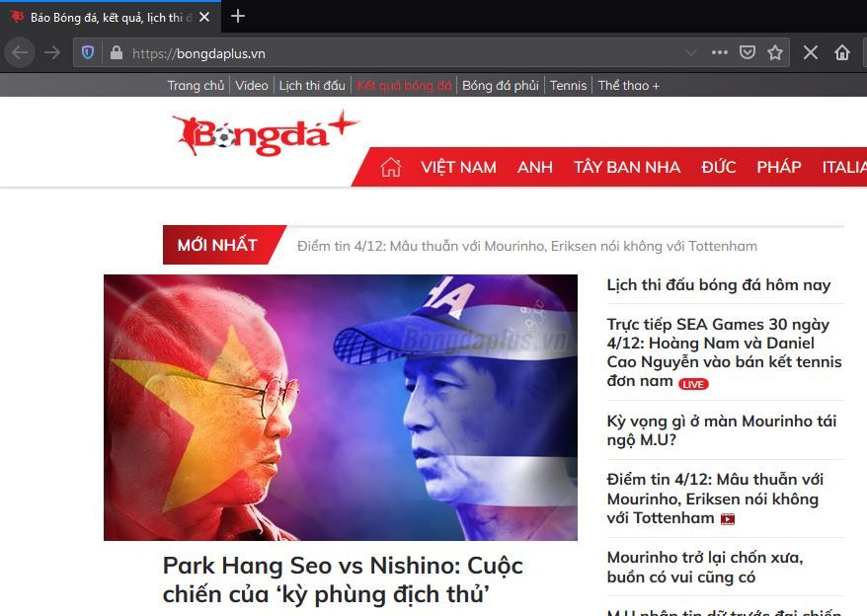Open a new tab with the plus button
Image resolution: width=867 pixels, height=616 pixels.
pyautogui.click(x=238, y=16)
